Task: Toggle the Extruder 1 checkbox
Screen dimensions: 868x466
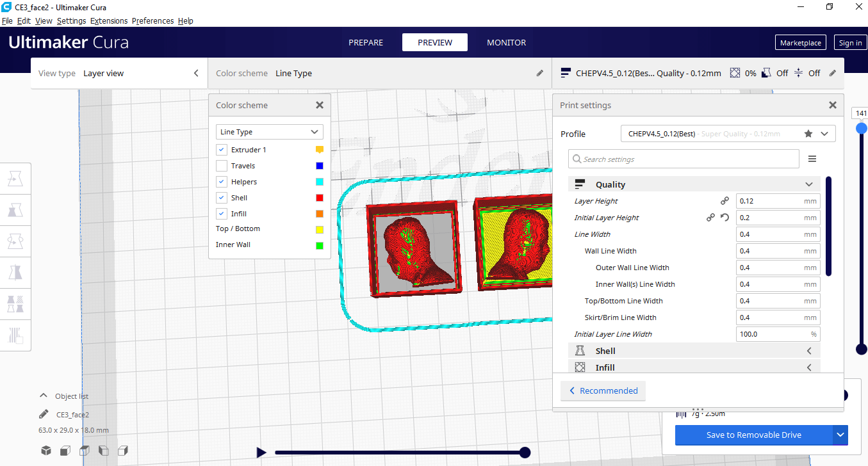Action: [222, 150]
